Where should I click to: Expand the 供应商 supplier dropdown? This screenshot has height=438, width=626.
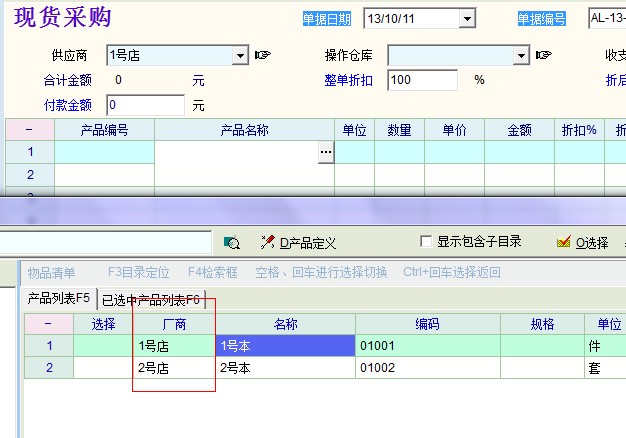(x=240, y=56)
